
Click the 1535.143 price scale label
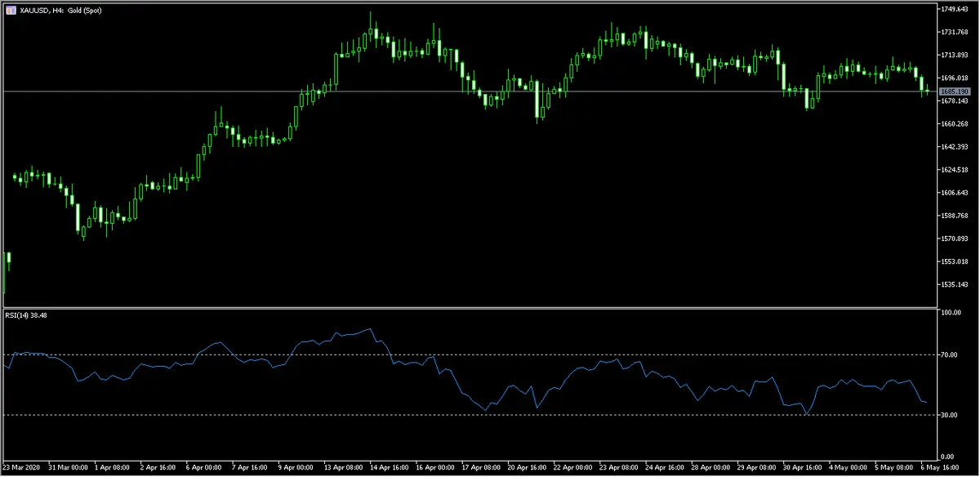[952, 284]
